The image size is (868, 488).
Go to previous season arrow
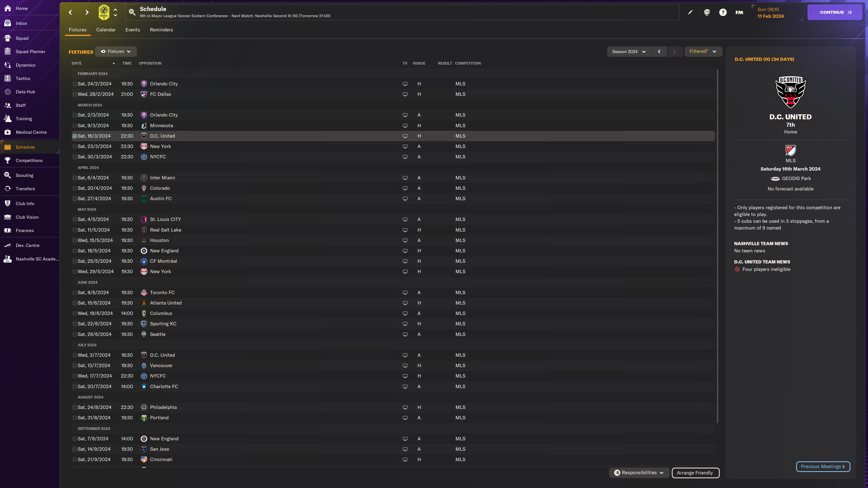(x=659, y=52)
